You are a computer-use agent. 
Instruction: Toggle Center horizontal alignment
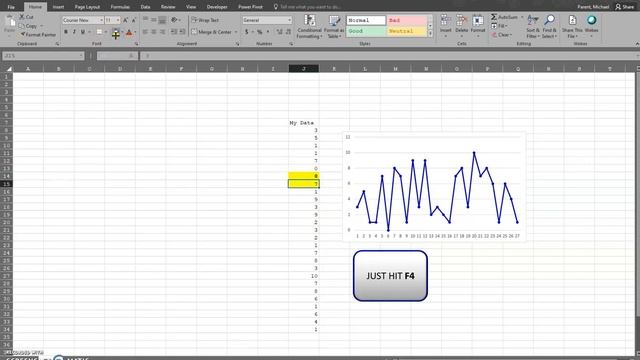[154, 32]
